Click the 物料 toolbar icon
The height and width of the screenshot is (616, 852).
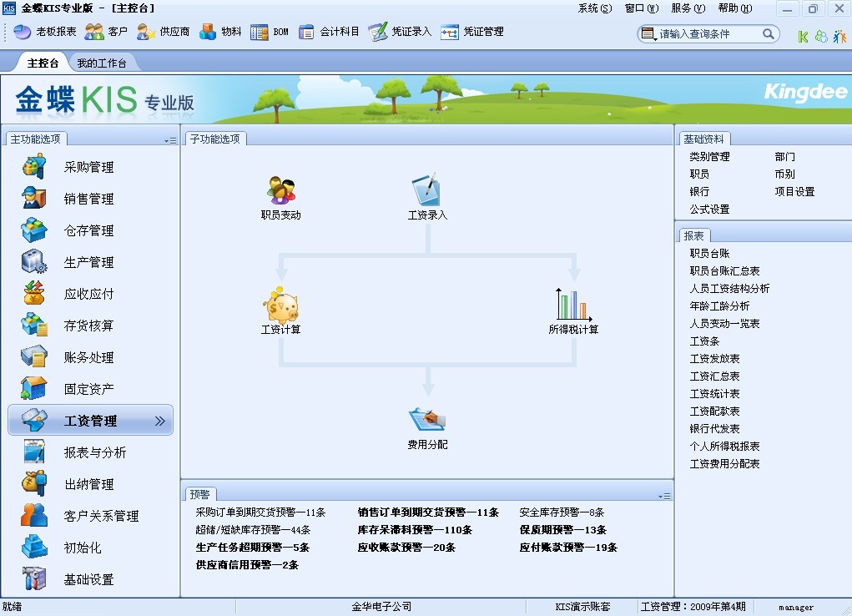[220, 32]
